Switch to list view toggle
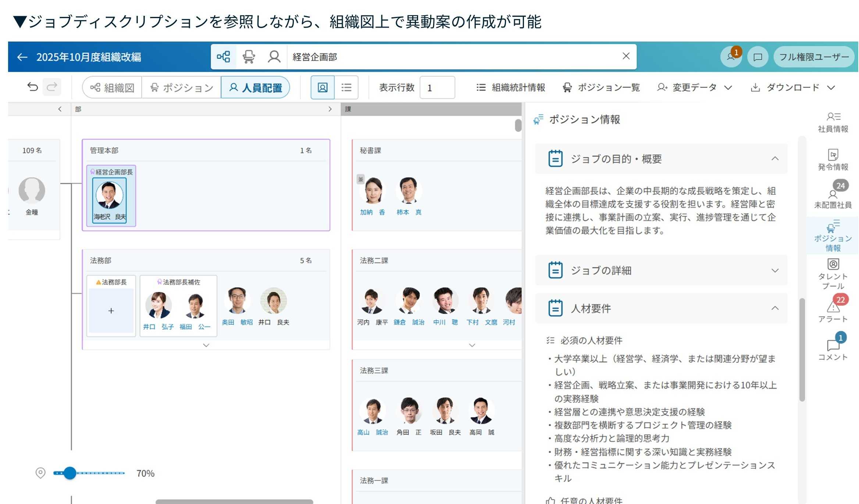The height and width of the screenshot is (504, 859). [x=346, y=87]
